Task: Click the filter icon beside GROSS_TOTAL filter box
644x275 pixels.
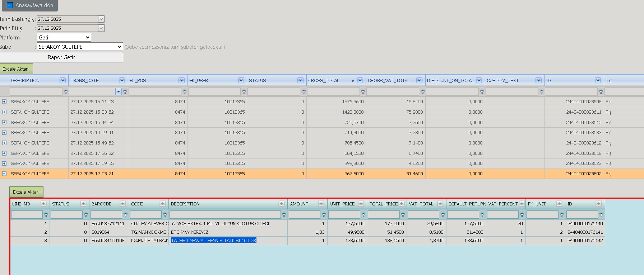Action: (x=363, y=92)
